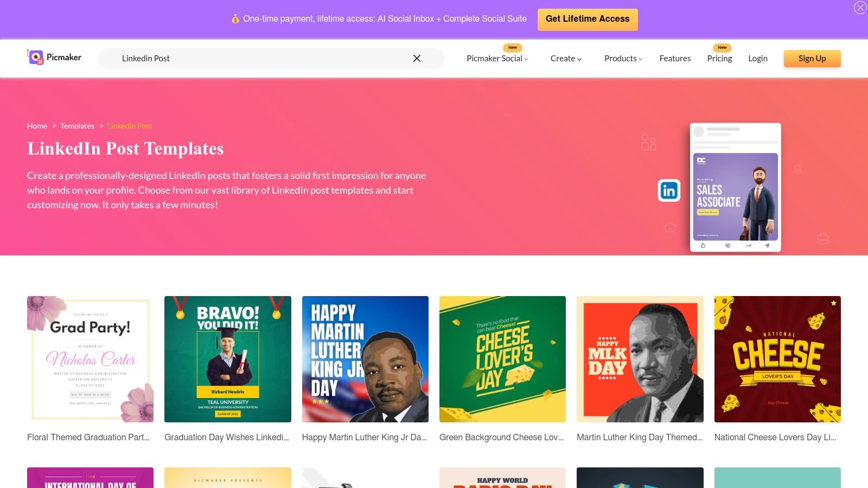
Task: Click the money bag emoji in banner
Action: coord(235,19)
